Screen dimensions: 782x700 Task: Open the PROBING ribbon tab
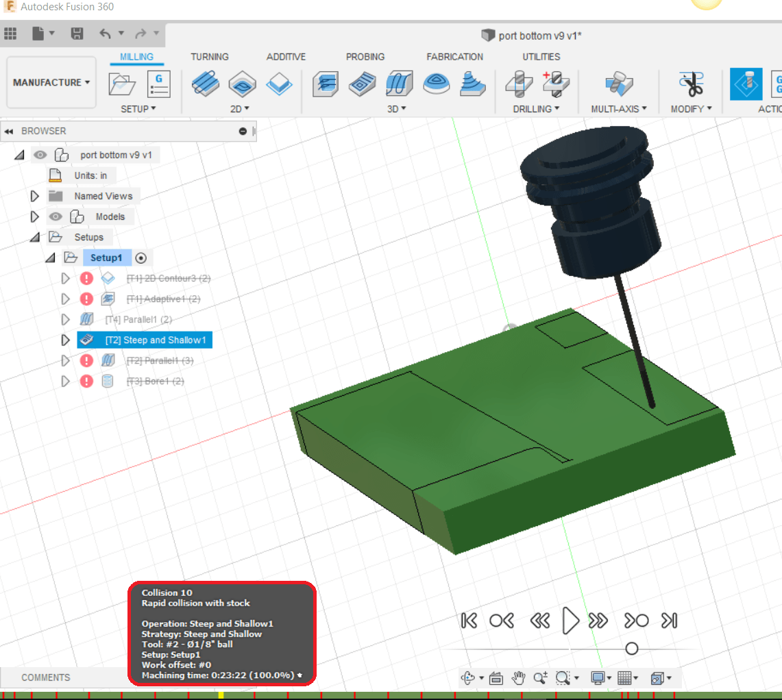[365, 57]
